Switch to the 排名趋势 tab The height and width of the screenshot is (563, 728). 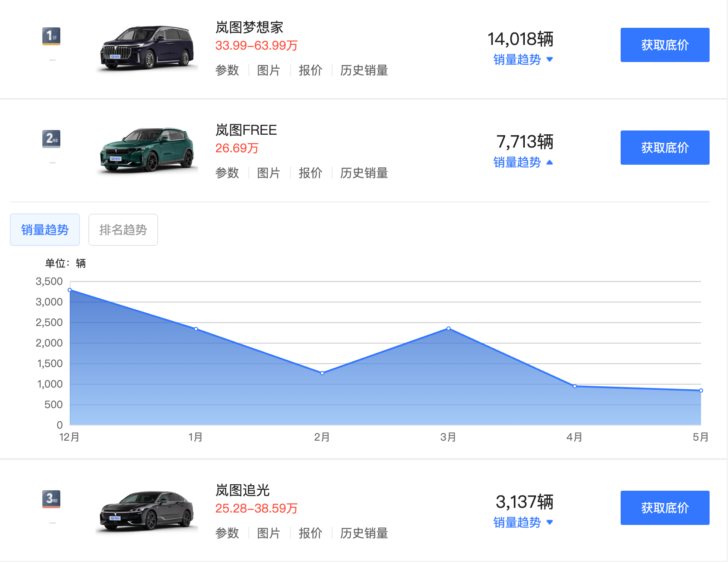click(123, 230)
